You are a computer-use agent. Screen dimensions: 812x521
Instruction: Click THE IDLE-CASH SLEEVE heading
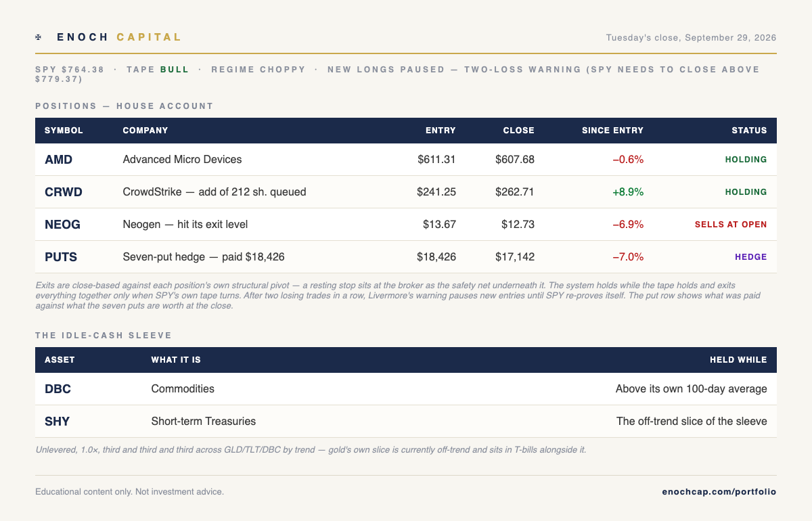coord(104,336)
